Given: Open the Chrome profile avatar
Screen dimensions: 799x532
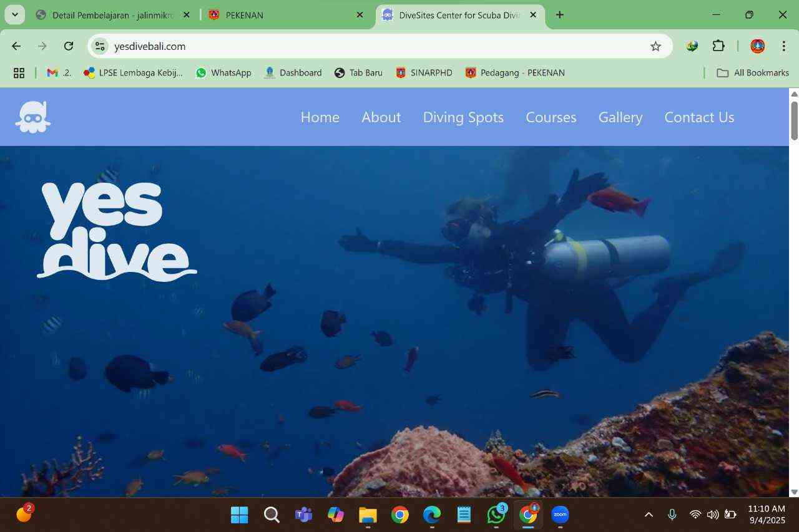Looking at the screenshot, I should 757,46.
